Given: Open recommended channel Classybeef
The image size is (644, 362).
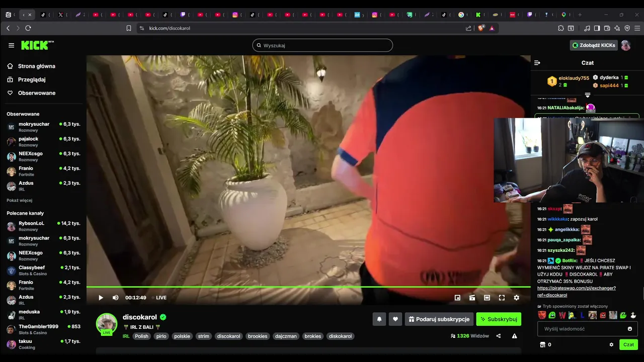Looking at the screenshot, I should (x=43, y=270).
